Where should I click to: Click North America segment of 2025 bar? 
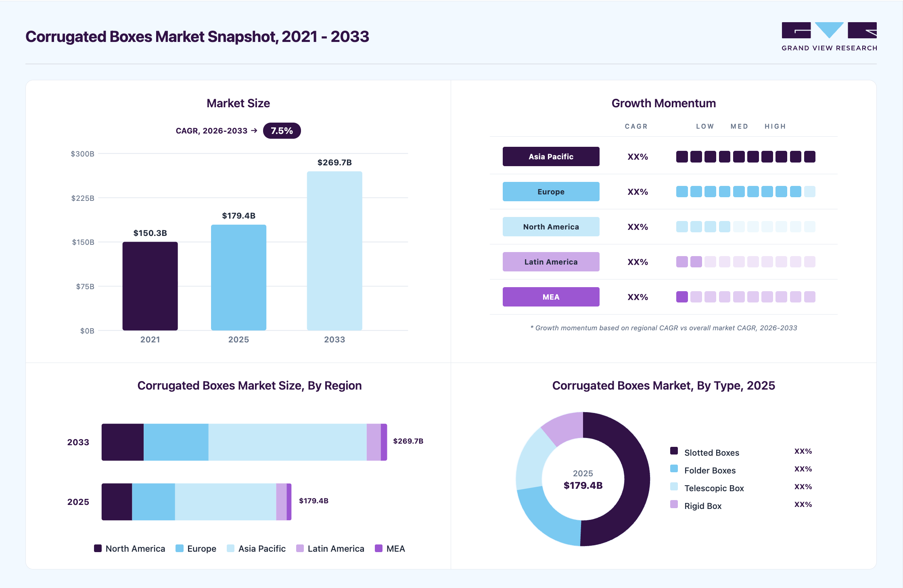click(x=117, y=502)
